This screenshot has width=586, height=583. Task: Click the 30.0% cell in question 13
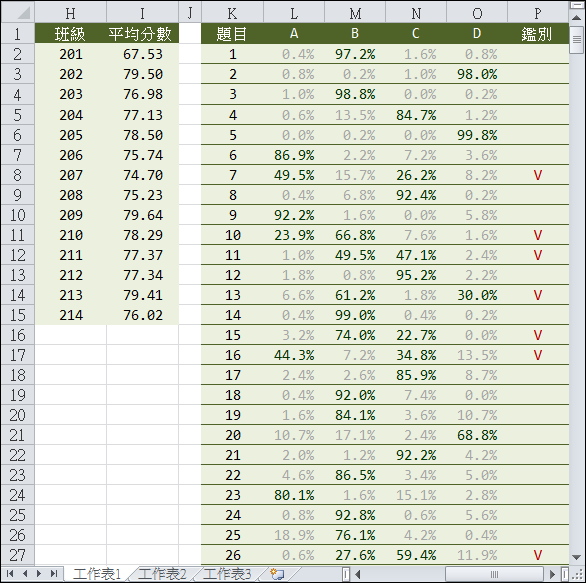(477, 295)
